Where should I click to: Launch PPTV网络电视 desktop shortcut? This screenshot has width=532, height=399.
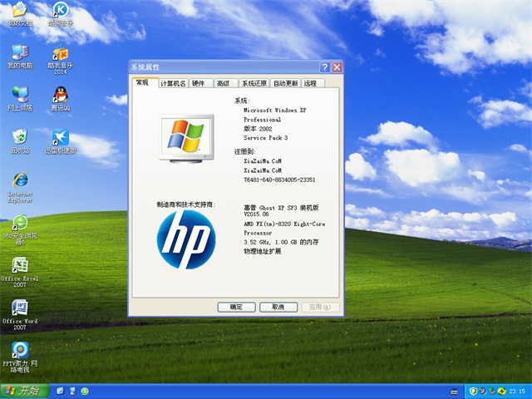click(19, 352)
